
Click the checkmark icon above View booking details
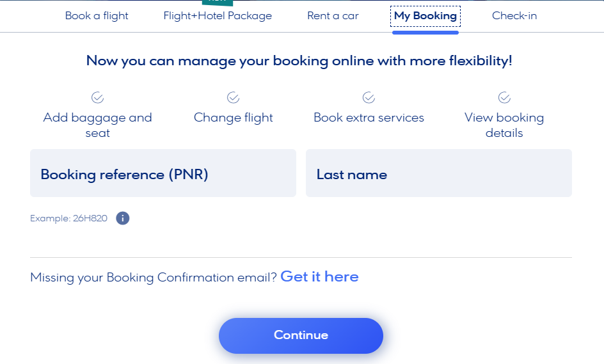coord(504,97)
